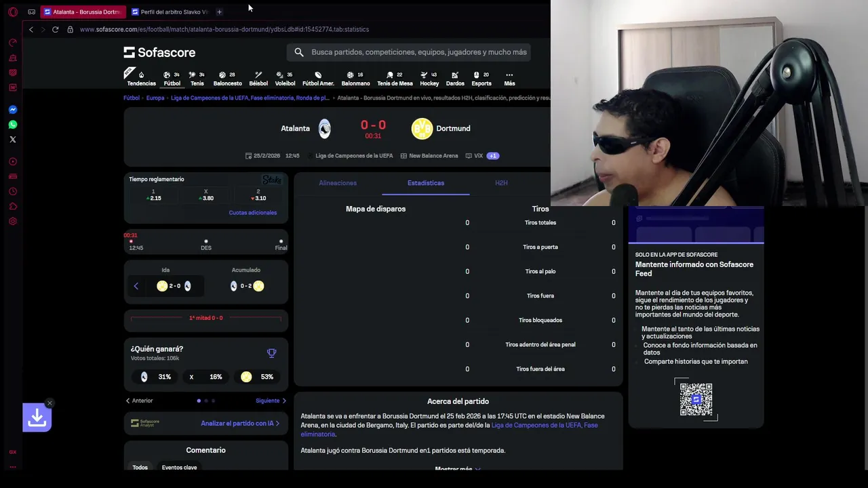Follow the Fútbol breadcrumb link
Image resolution: width=868 pixels, height=488 pixels.
(132, 98)
